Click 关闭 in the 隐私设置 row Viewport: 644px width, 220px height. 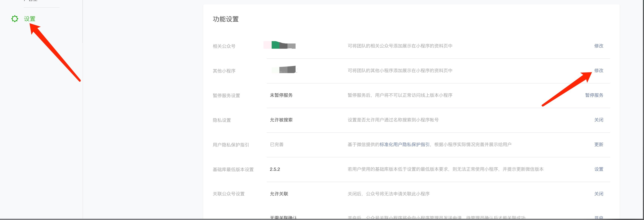tap(598, 120)
